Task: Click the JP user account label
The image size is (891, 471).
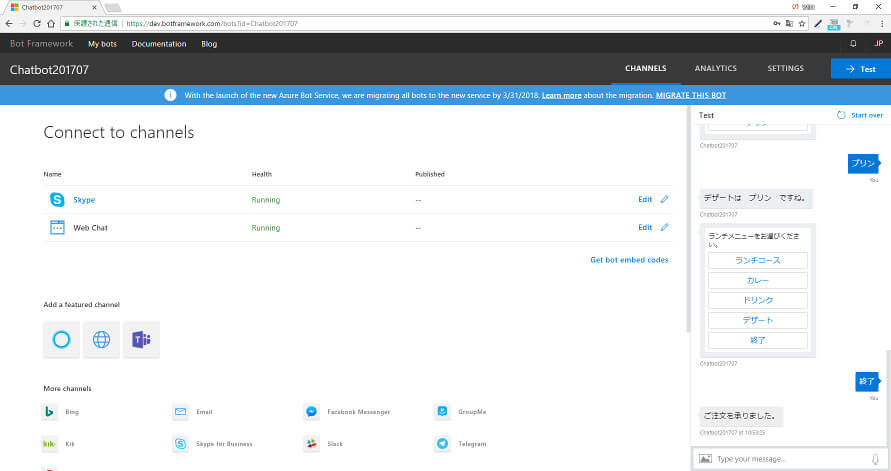Action: [x=878, y=44]
